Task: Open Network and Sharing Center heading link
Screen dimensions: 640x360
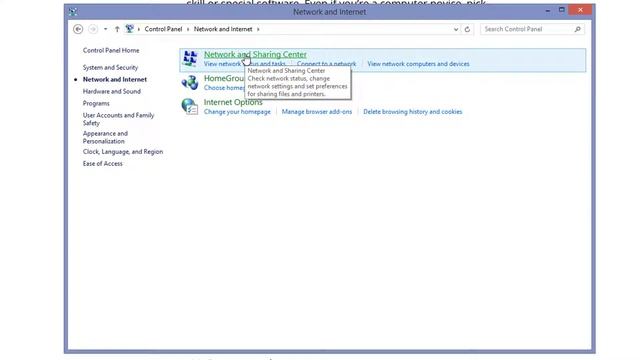Action: pyautogui.click(x=255, y=54)
